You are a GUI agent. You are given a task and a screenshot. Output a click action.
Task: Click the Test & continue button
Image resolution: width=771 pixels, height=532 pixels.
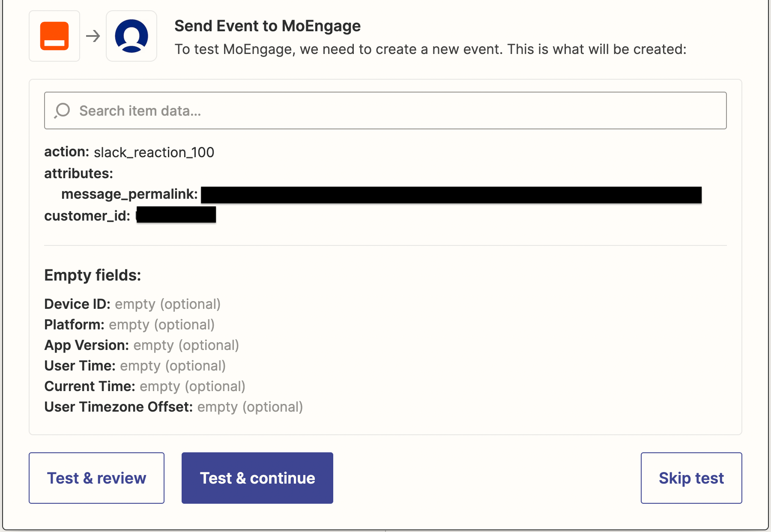pyautogui.click(x=257, y=478)
